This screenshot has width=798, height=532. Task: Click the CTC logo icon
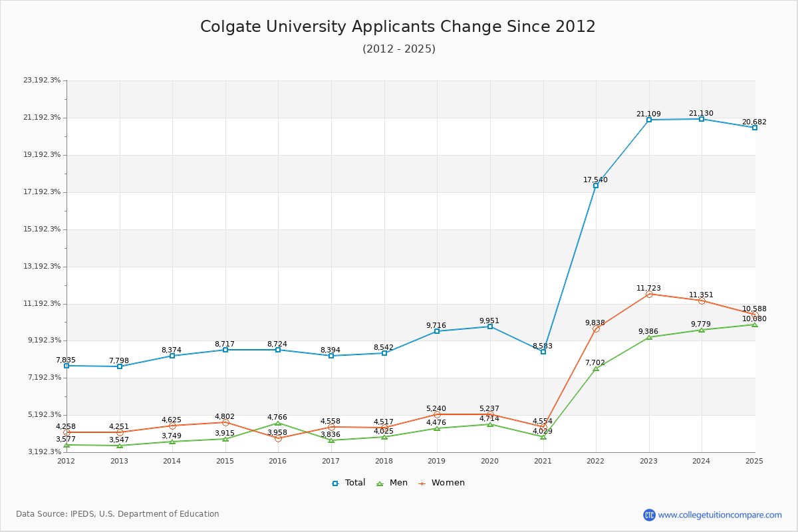651,513
